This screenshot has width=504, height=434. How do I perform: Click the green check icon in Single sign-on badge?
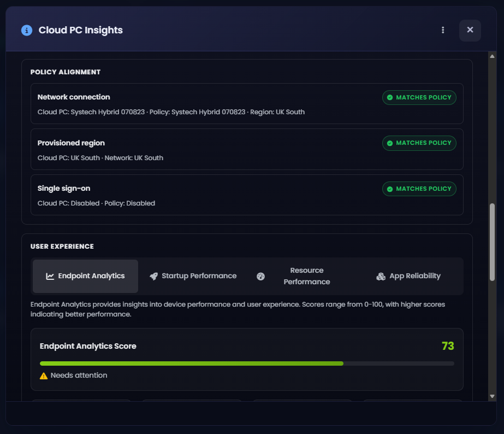pos(390,189)
